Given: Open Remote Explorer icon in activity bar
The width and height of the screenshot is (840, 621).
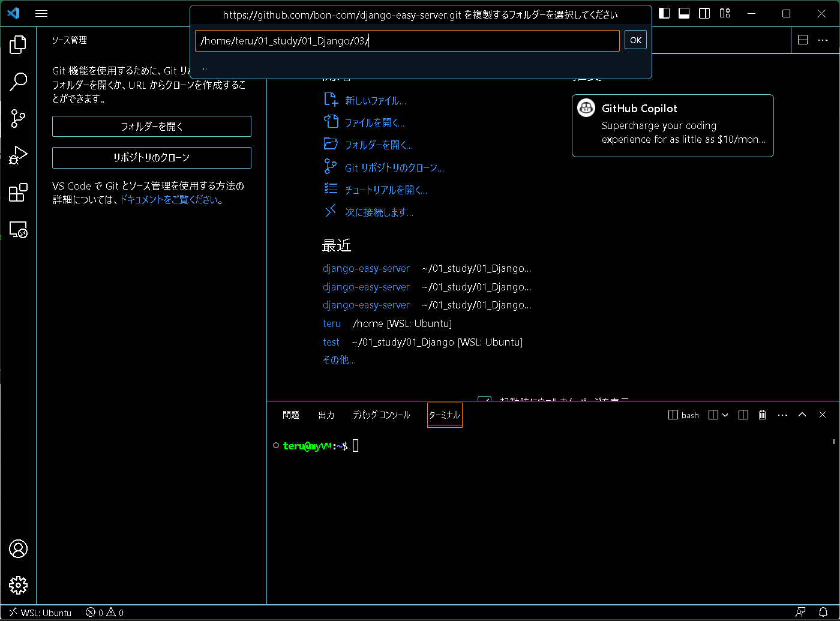Looking at the screenshot, I should (x=18, y=230).
